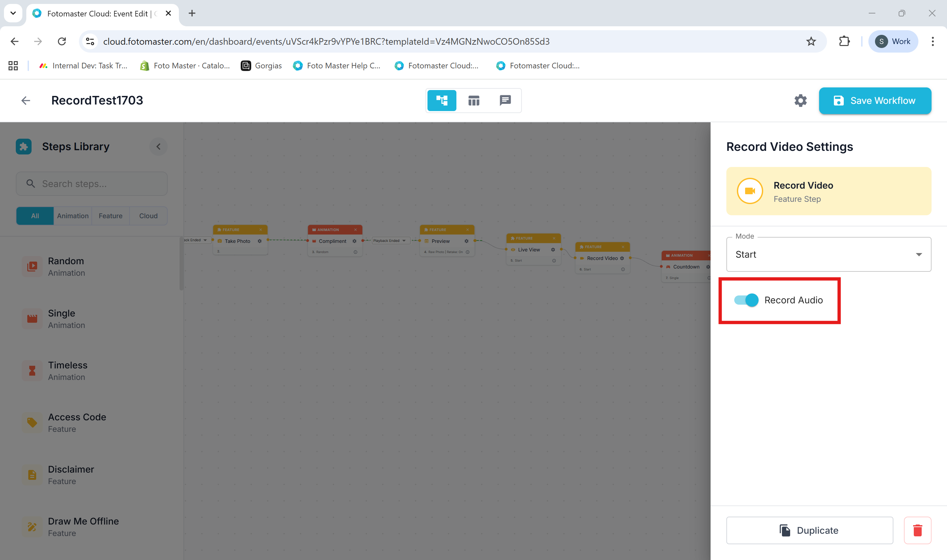Click the Duplicate button
Viewport: 947px width, 560px height.
click(809, 530)
